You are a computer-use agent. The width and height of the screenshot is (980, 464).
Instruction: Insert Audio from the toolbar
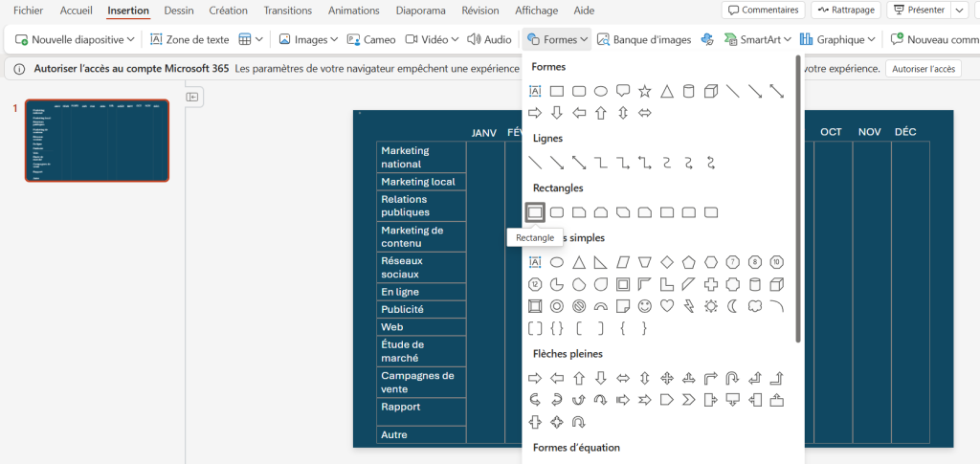pos(489,39)
